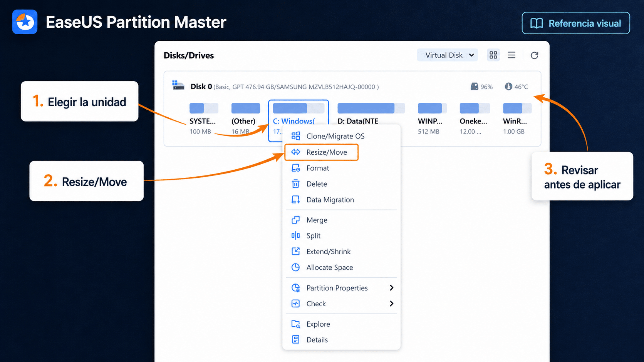Choose Split from context menu

pyautogui.click(x=341, y=236)
